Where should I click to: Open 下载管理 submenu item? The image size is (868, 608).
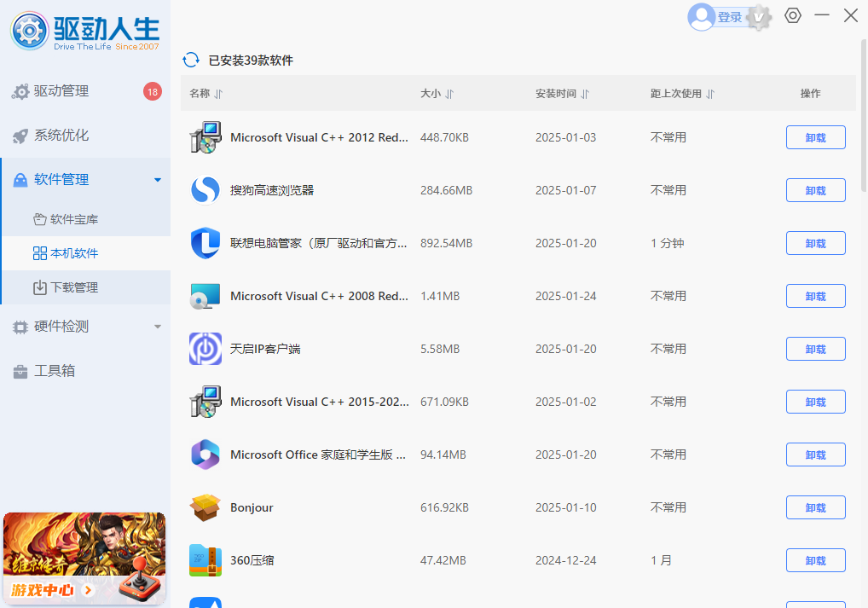point(74,287)
